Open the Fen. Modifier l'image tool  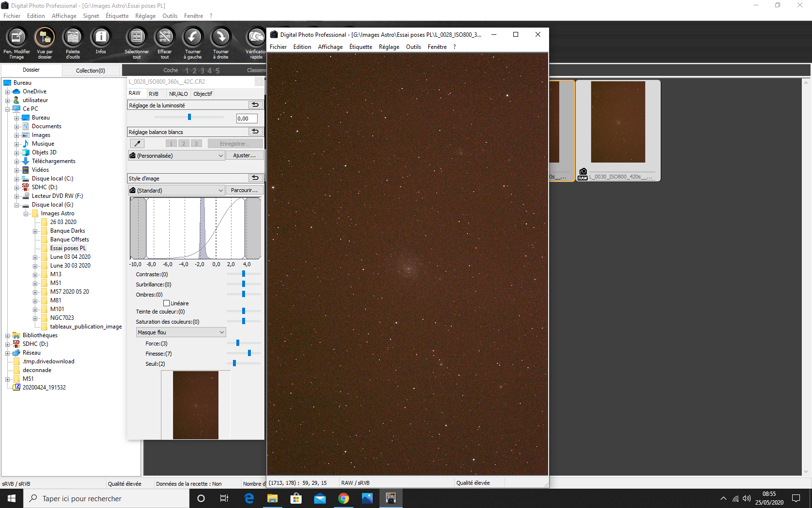pyautogui.click(x=16, y=43)
